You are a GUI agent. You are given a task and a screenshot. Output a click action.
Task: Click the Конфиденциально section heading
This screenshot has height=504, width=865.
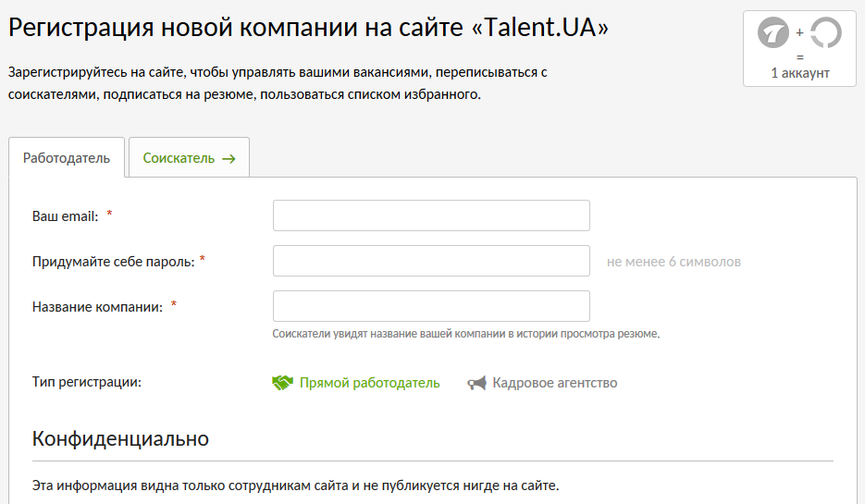pos(120,438)
